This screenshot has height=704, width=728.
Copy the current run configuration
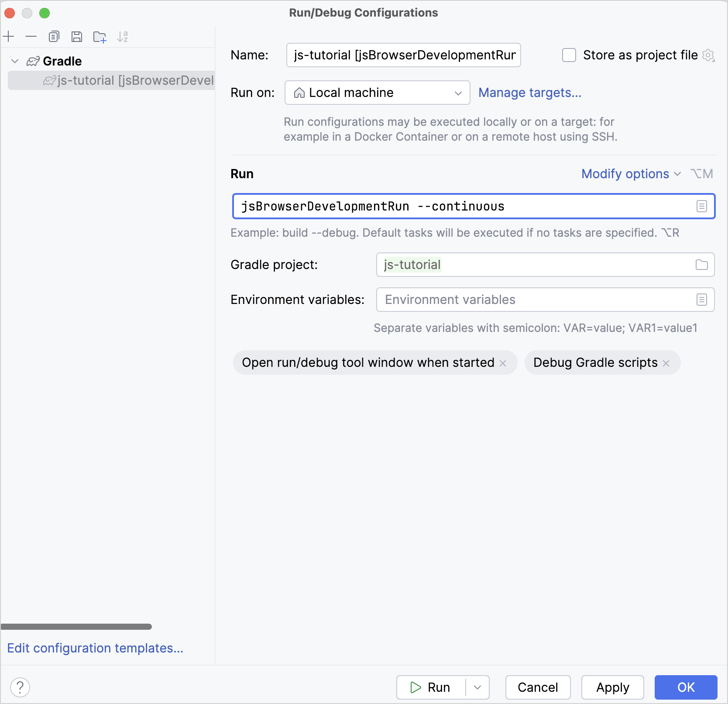tap(54, 37)
